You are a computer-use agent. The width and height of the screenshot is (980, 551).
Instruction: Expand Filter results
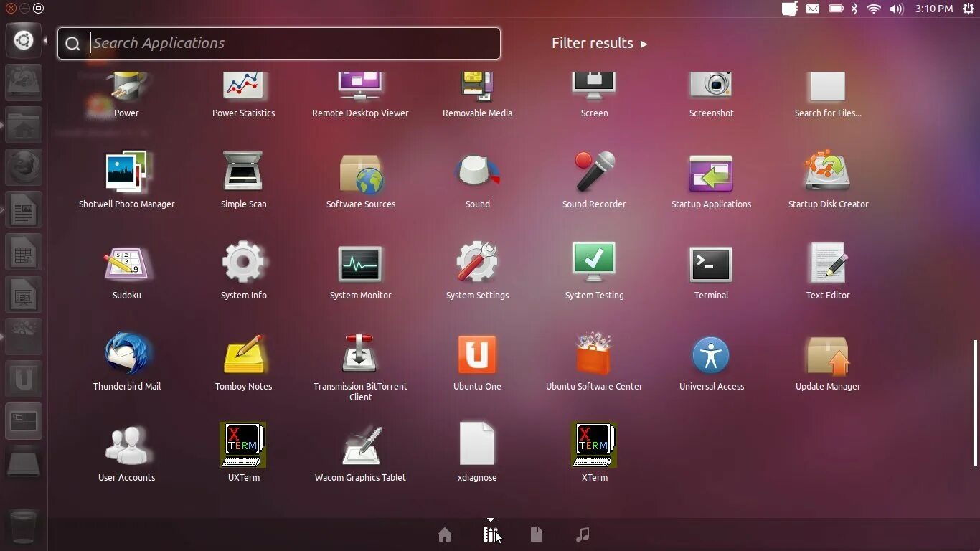click(x=600, y=43)
